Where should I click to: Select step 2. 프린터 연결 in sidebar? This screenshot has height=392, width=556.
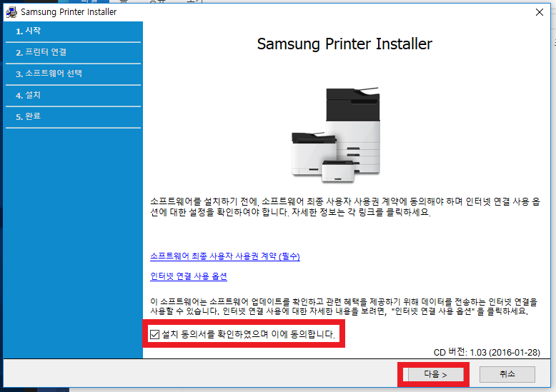pos(74,52)
